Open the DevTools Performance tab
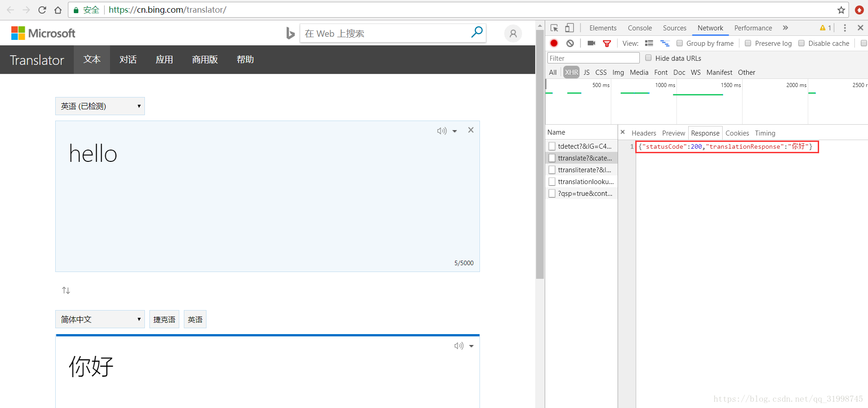This screenshot has width=868, height=408. click(753, 28)
